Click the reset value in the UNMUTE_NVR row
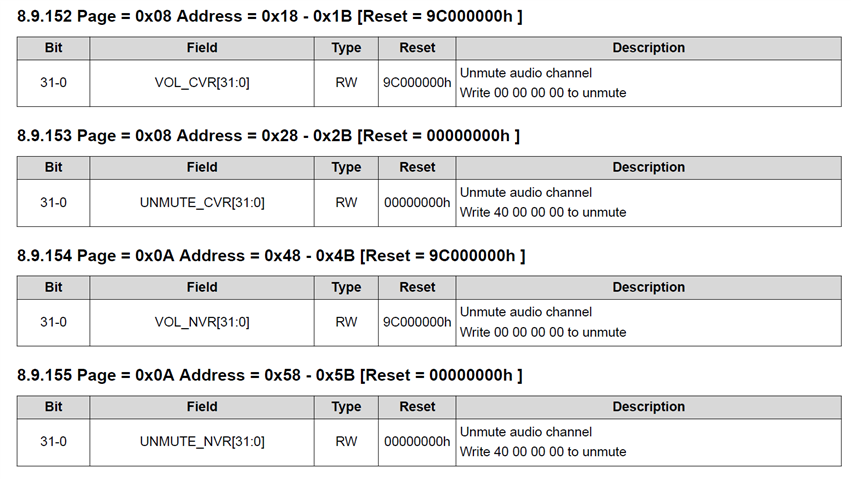 tap(417, 442)
